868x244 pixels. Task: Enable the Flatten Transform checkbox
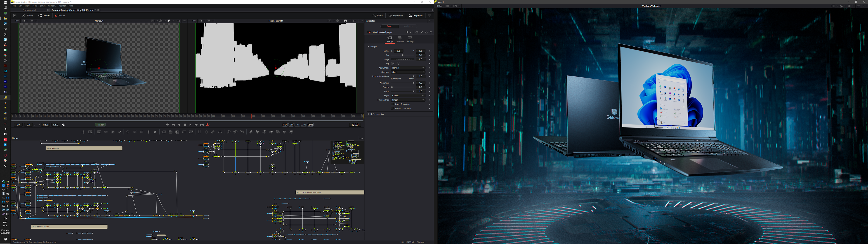392,109
